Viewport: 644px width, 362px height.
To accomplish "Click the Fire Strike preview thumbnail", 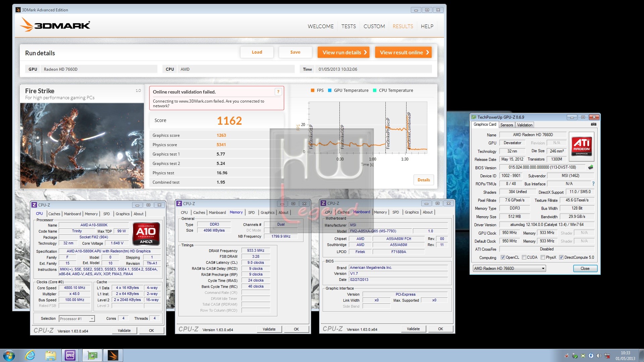I will pos(82,146).
